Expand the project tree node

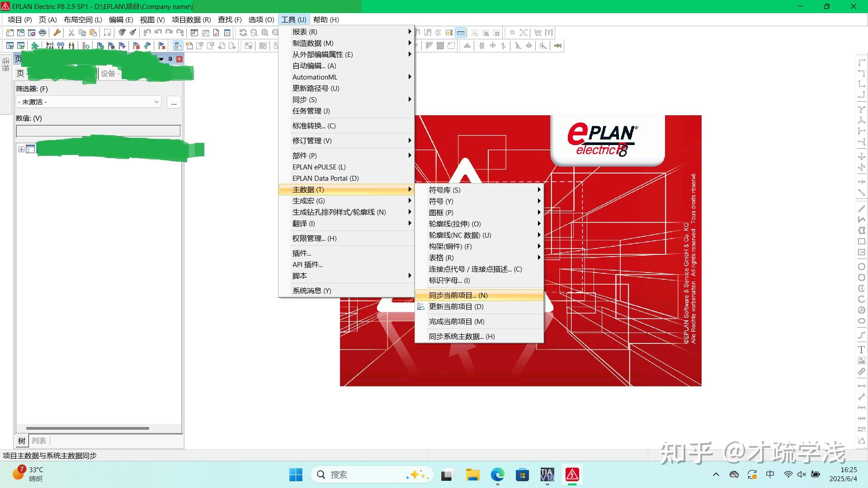[21, 149]
